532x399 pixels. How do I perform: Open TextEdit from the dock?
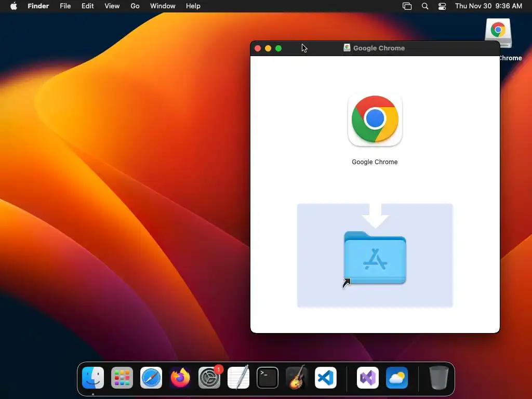pyautogui.click(x=238, y=377)
